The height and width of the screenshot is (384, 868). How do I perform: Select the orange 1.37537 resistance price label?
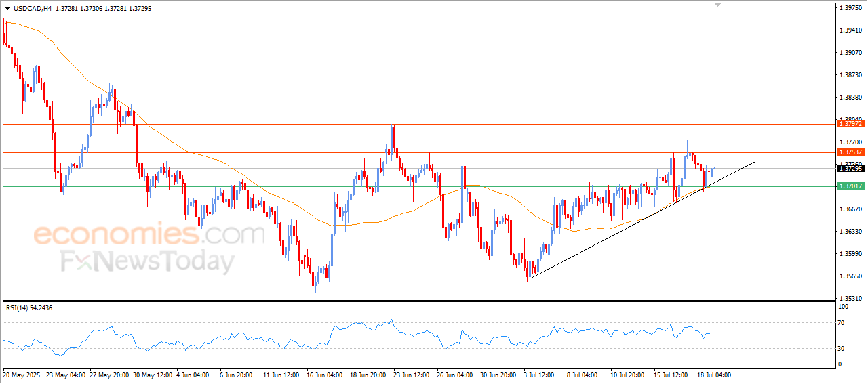click(850, 152)
